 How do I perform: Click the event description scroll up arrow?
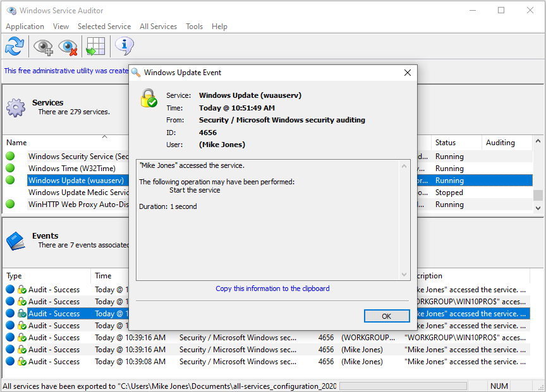(x=404, y=166)
